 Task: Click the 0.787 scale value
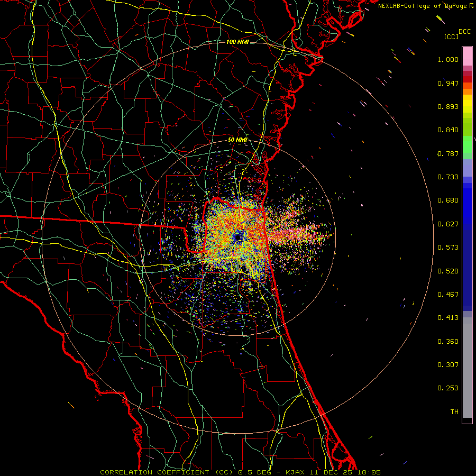[448, 153]
